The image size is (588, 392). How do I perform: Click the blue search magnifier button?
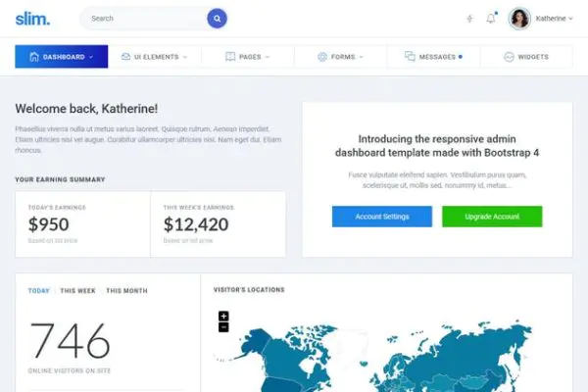[217, 19]
